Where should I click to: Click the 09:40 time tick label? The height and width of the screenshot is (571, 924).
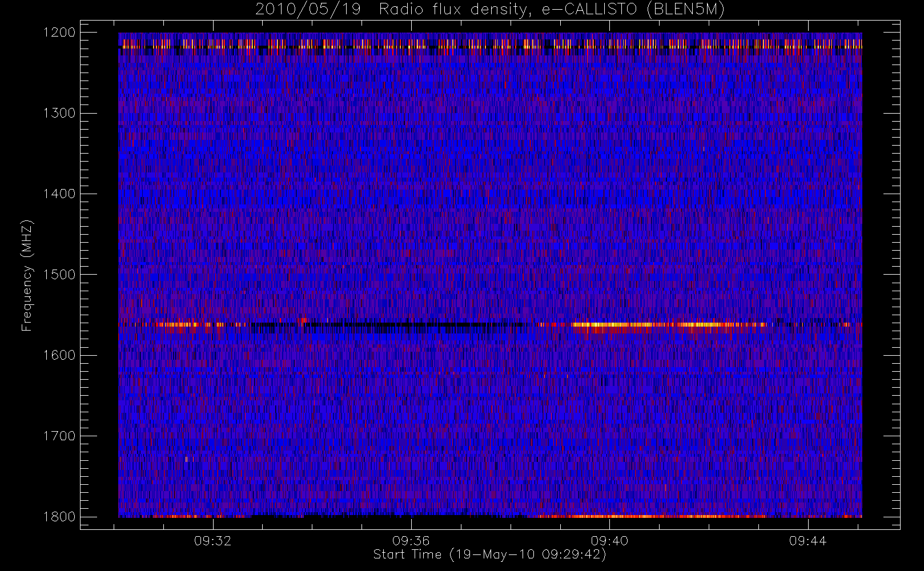click(609, 541)
